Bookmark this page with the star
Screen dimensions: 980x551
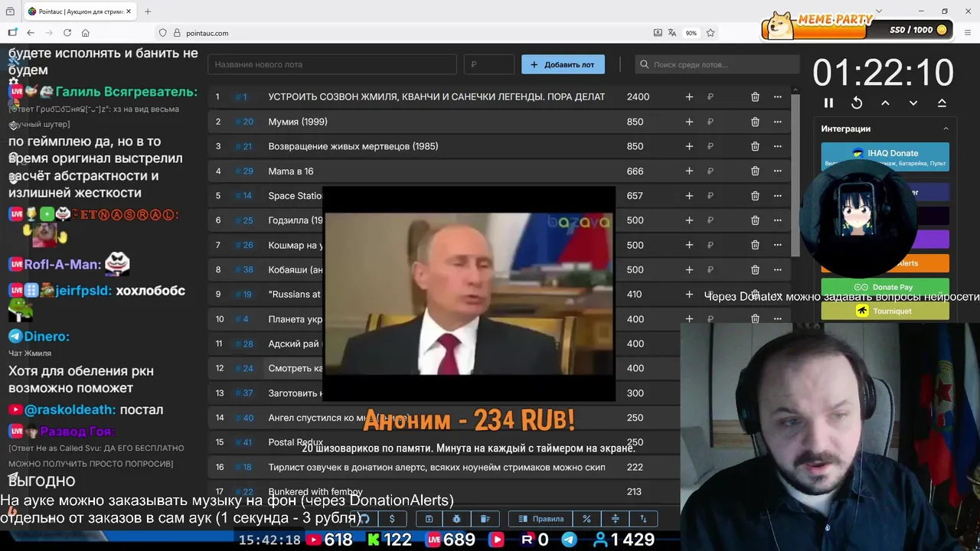click(710, 33)
